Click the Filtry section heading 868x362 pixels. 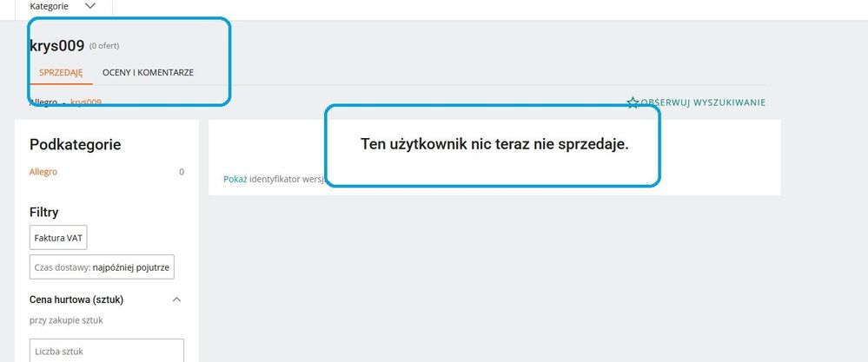(x=43, y=211)
